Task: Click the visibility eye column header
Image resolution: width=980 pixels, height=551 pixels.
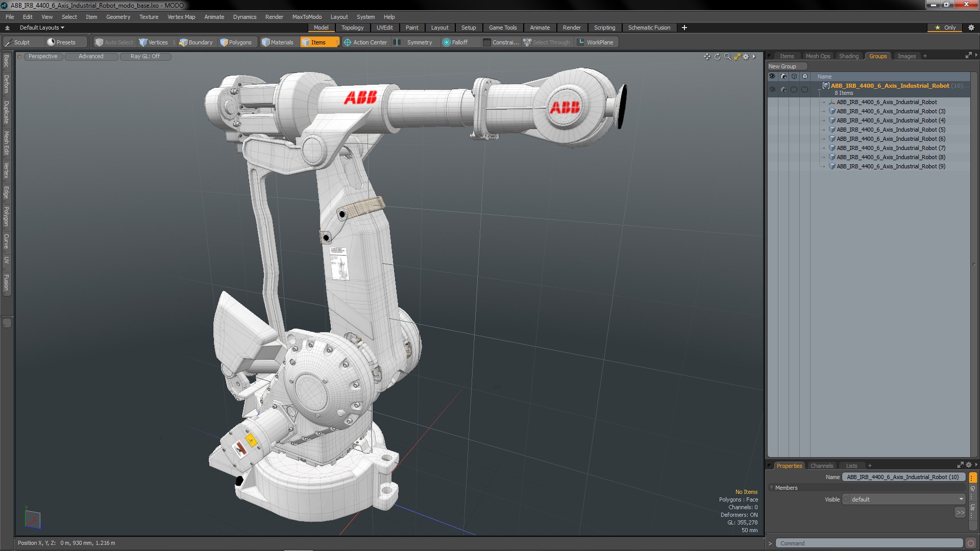Action: (772, 77)
